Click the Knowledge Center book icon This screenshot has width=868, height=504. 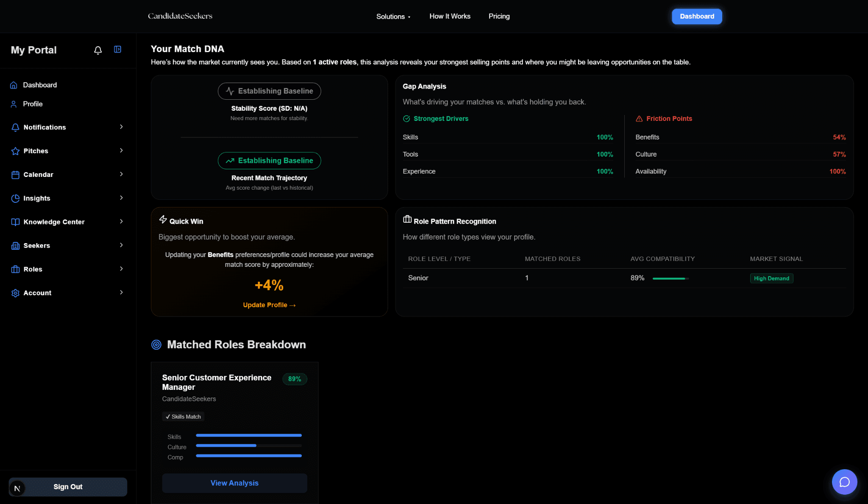[15, 222]
